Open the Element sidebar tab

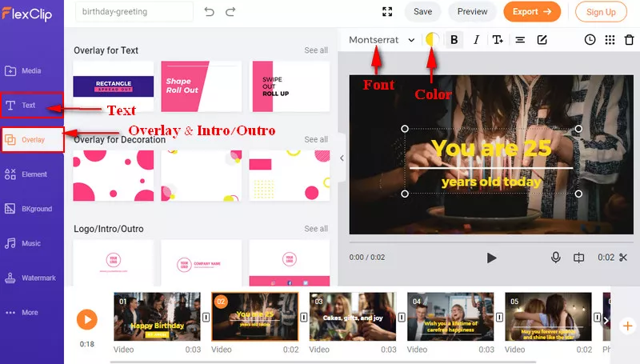26,174
